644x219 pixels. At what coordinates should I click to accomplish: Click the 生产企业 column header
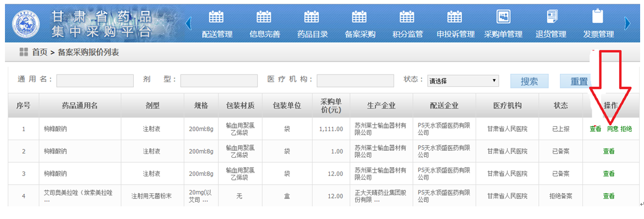tap(381, 105)
